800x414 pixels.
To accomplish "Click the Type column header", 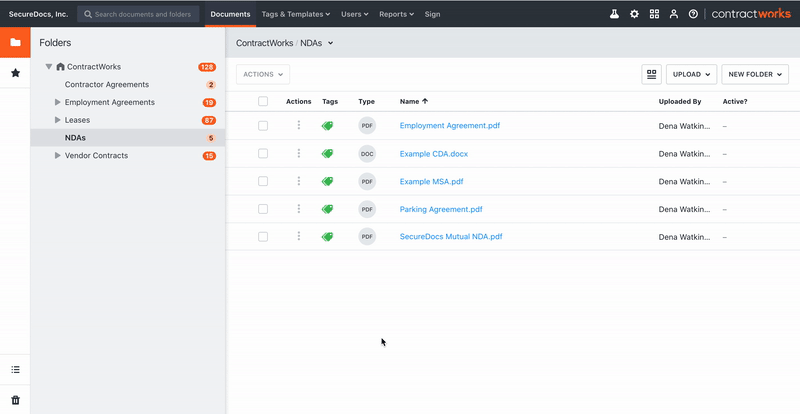I will [x=366, y=102].
